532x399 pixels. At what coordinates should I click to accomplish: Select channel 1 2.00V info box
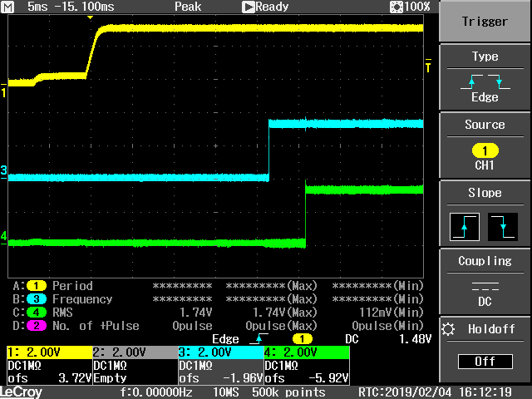[50, 365]
